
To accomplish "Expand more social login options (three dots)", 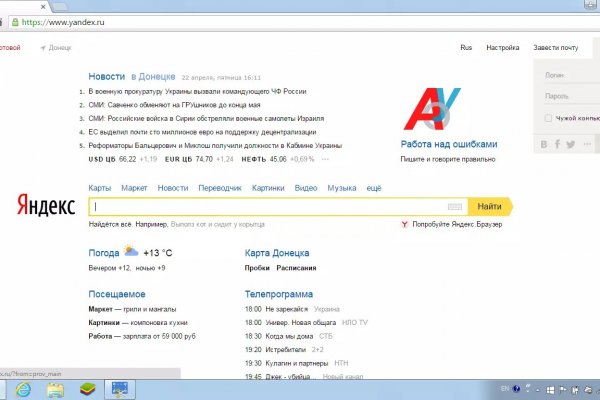I will click(585, 144).
